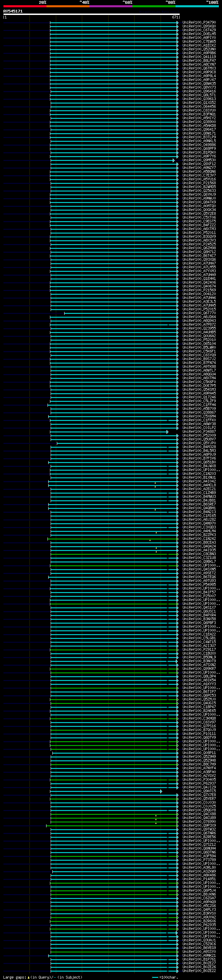Select label UniRef100_Q4N970
This screenshot has width=222, height=980.
click(x=199, y=523)
